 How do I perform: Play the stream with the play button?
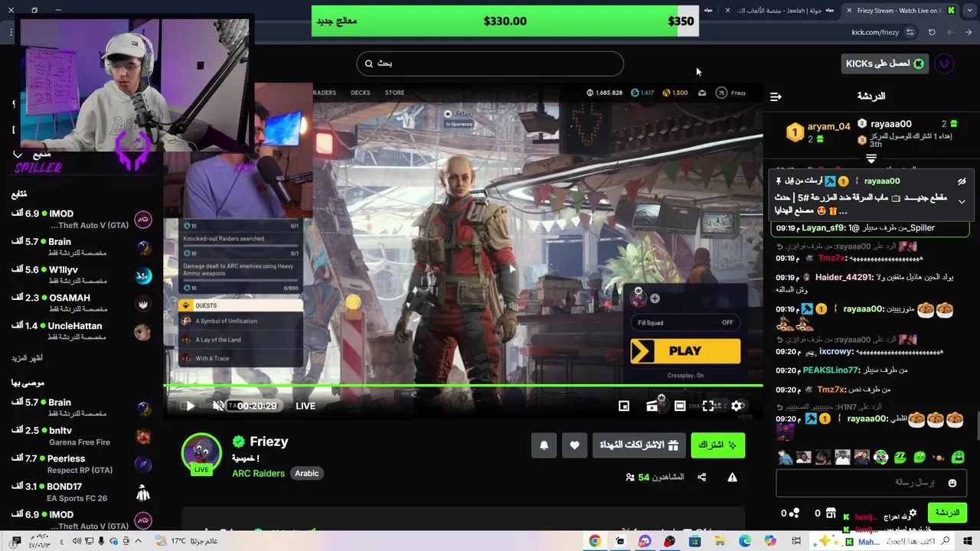(190, 406)
